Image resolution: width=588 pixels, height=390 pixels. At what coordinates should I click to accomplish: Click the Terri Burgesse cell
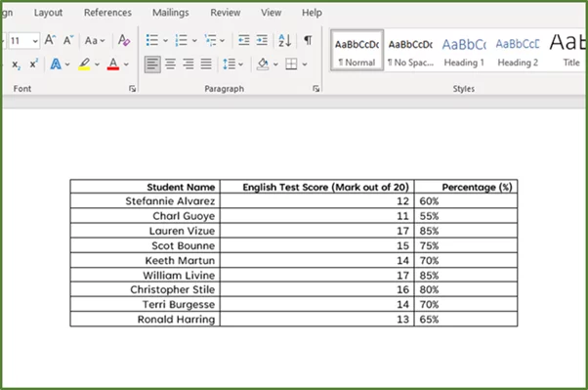click(x=146, y=304)
